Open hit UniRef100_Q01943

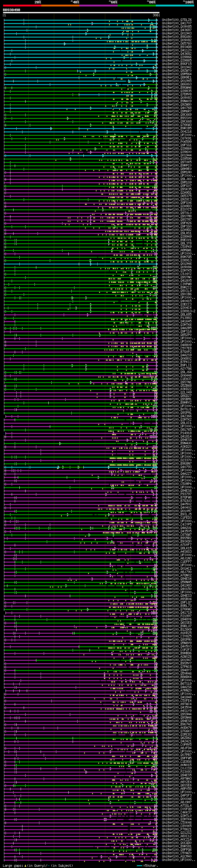click(x=177, y=33)
